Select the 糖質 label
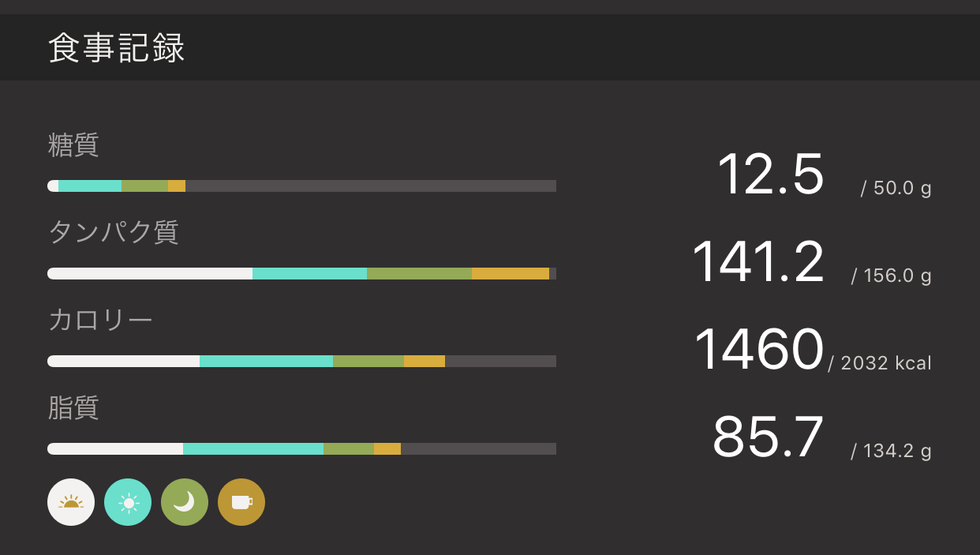This screenshot has height=555, width=980. pos(73,145)
